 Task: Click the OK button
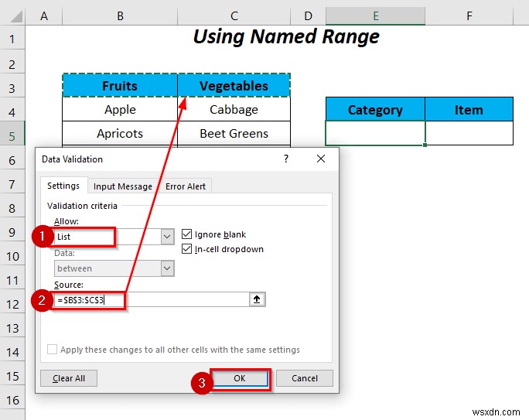pyautogui.click(x=240, y=378)
